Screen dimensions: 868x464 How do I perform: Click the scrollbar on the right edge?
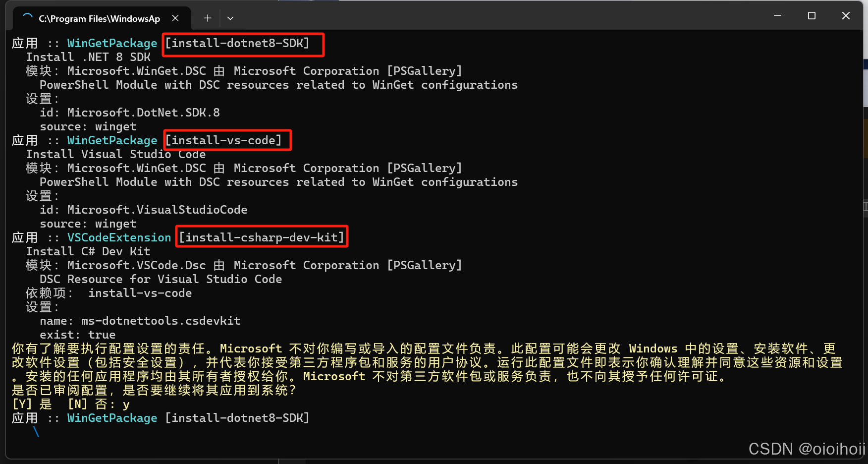pos(865,208)
